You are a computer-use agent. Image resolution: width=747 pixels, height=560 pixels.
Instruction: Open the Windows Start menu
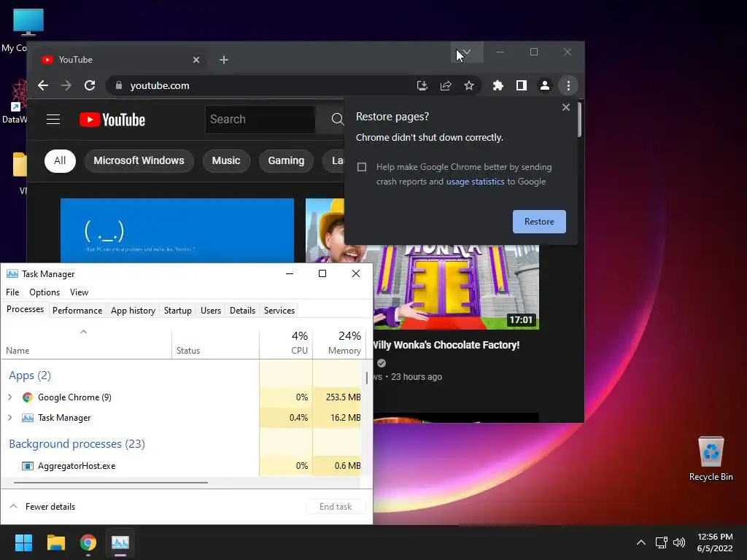[x=23, y=542]
